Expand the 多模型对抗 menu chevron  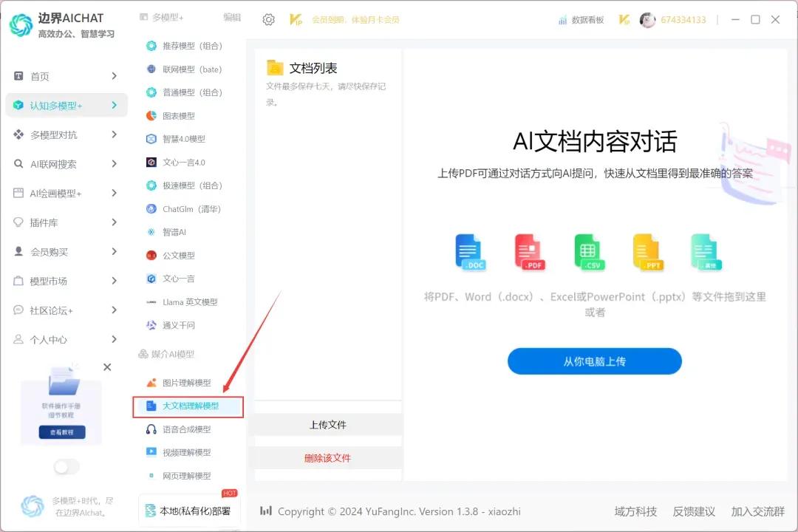(114, 134)
